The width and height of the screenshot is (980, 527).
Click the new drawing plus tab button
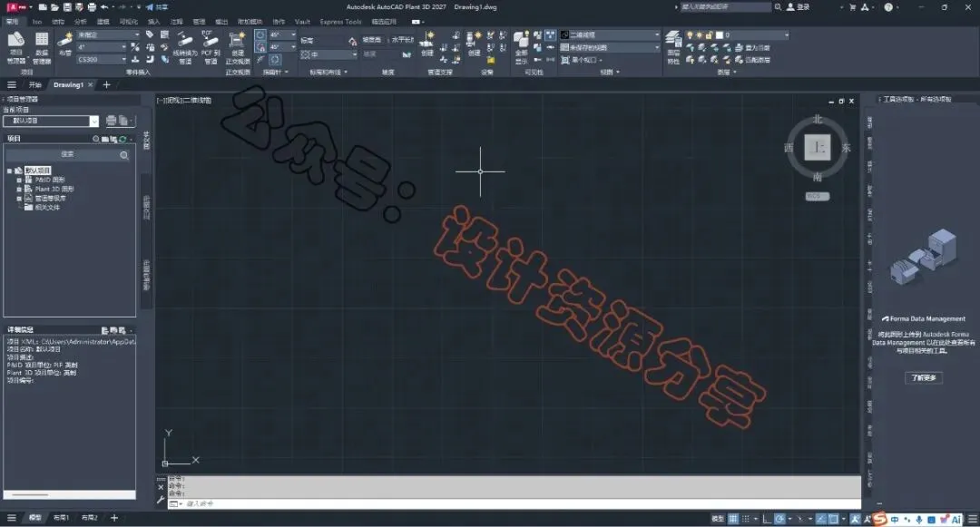[106, 85]
